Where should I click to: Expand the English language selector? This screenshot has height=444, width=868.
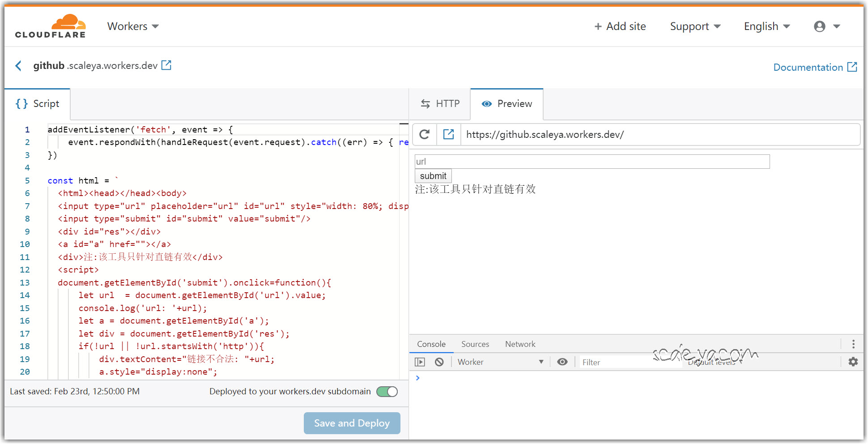(766, 26)
